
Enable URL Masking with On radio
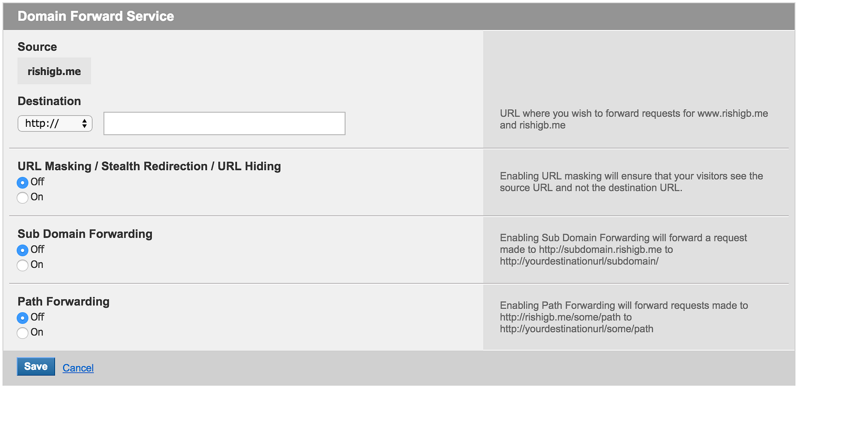tap(23, 198)
